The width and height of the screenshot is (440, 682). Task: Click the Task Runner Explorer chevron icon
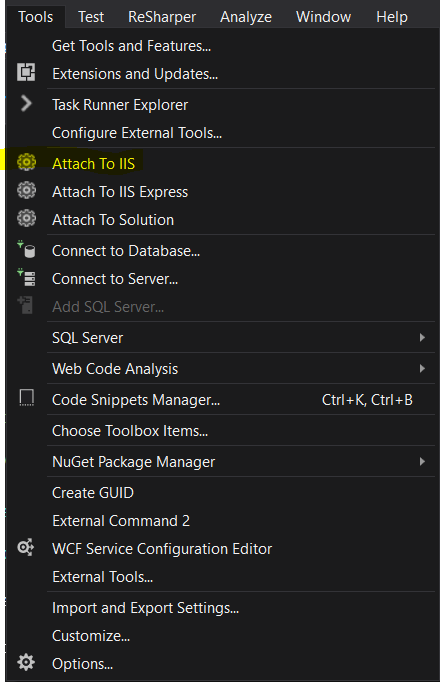tap(26, 104)
